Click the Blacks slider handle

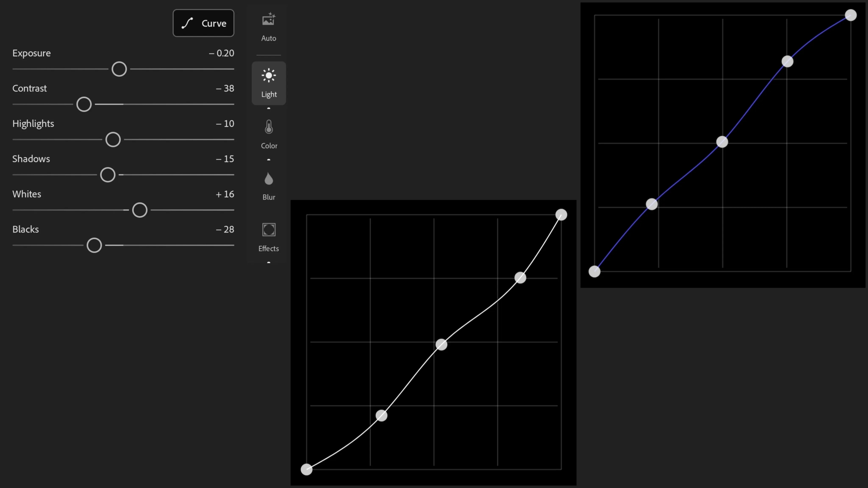[x=94, y=245]
